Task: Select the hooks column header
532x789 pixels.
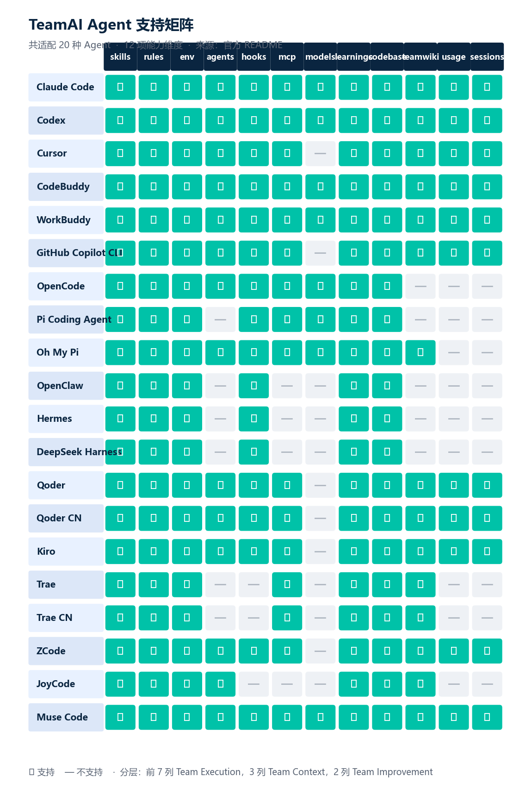Action: tap(254, 57)
